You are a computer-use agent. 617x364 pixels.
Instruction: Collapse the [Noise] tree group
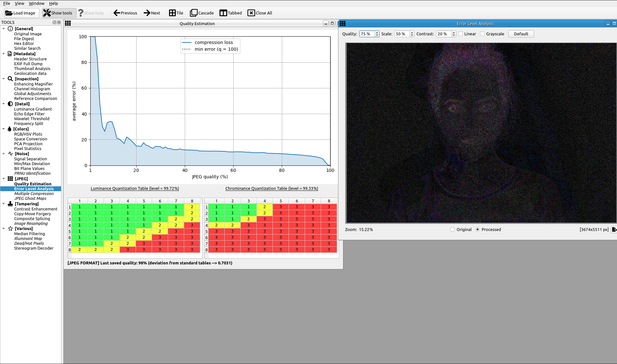click(4, 154)
